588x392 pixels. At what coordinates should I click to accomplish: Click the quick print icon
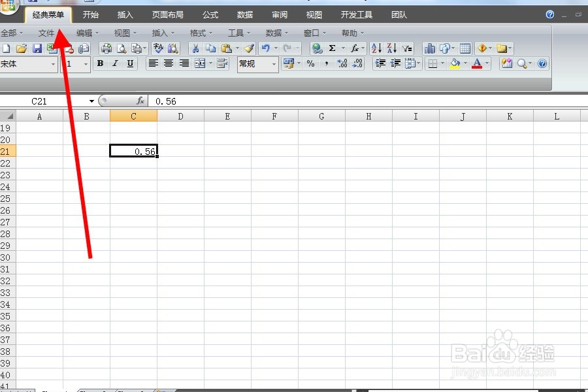[x=106, y=48]
